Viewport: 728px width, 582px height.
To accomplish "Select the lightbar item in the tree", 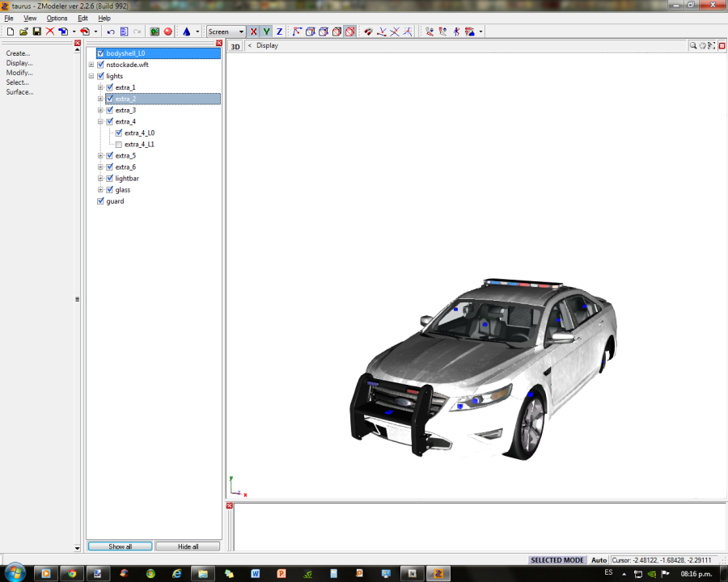I will pos(127,179).
